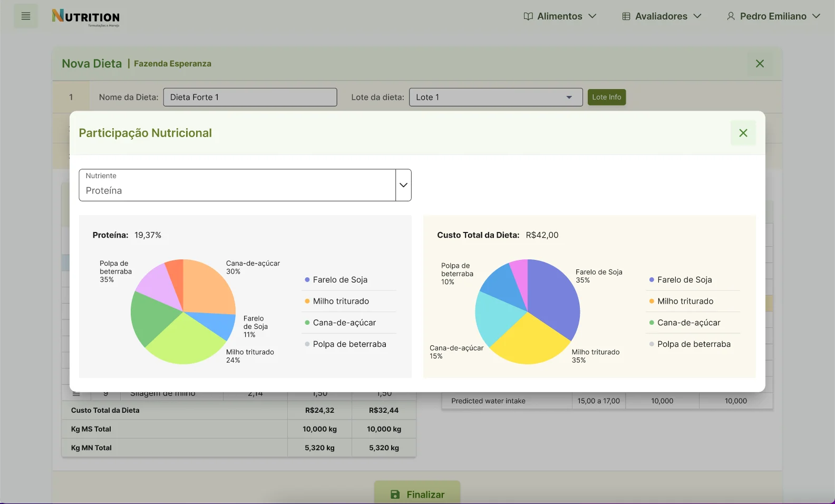Open the Pedro Emiliano account chevron
Screen dimensions: 835x504
pos(817,16)
